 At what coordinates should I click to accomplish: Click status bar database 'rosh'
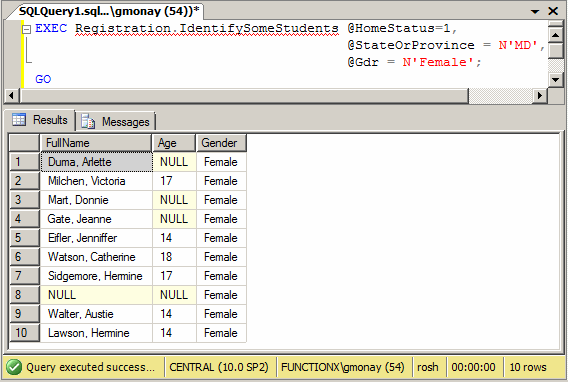coord(427,367)
